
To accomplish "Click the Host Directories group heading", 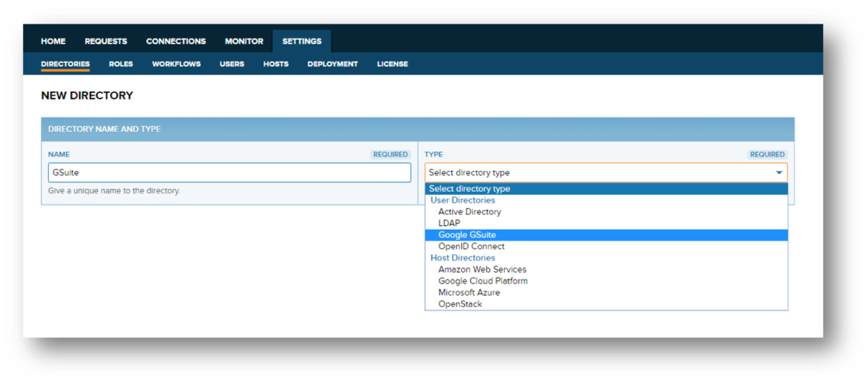I will [x=463, y=258].
